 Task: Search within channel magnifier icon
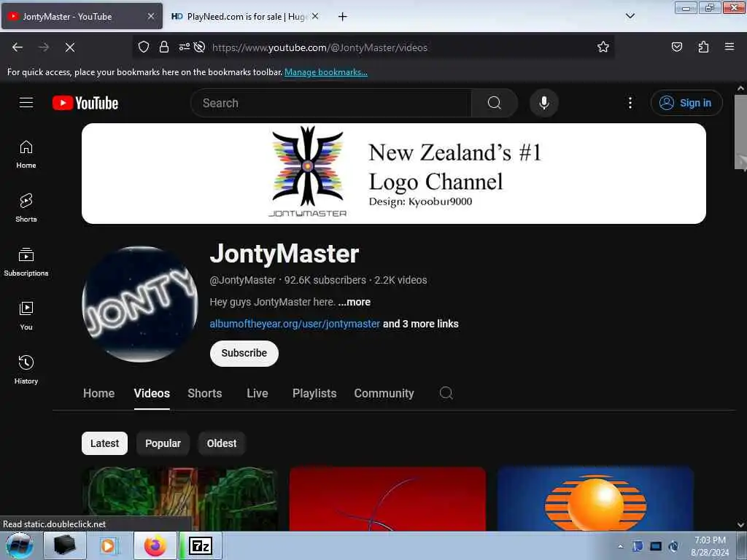coord(446,393)
